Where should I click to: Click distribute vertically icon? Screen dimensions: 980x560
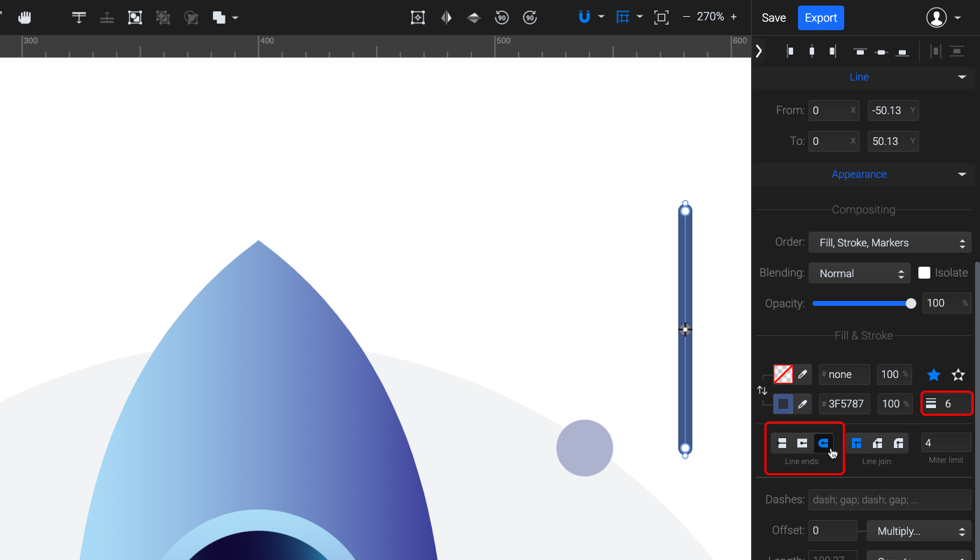click(957, 51)
